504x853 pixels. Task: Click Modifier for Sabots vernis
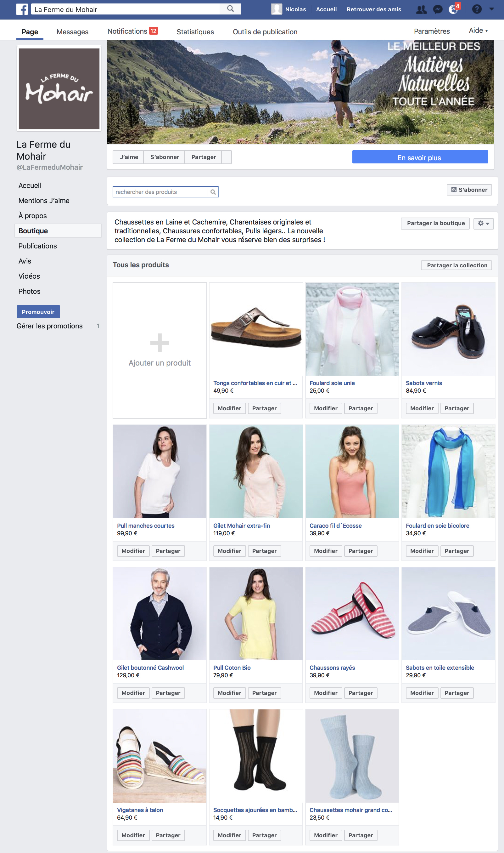click(422, 408)
